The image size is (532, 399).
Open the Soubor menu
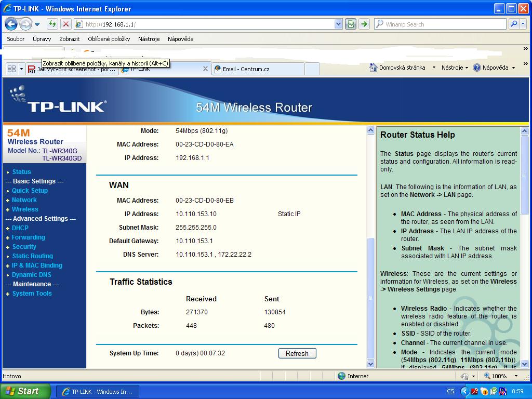tap(16, 38)
